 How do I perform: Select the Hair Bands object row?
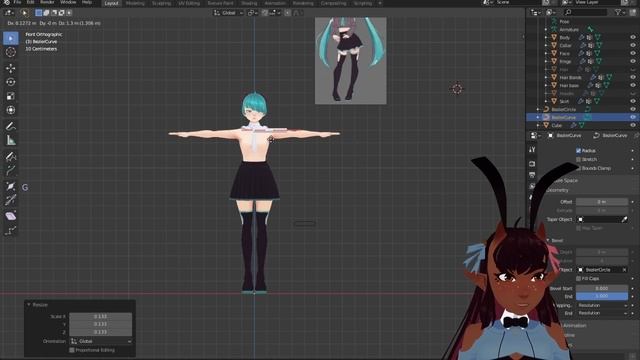point(583,77)
